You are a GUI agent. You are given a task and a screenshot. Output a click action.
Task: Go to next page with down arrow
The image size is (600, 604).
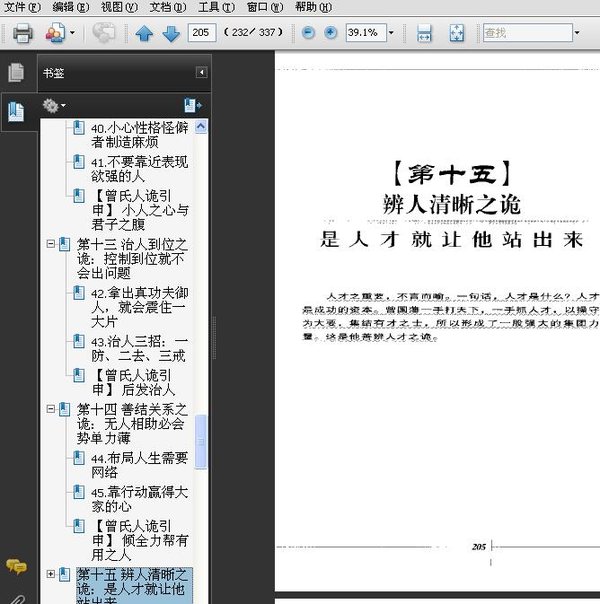click(x=169, y=33)
